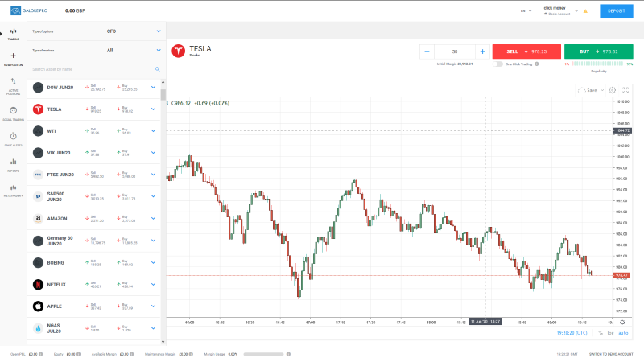Screen dimensions: 644x362
Task: Click the blue Deposit button
Action: [616, 11]
